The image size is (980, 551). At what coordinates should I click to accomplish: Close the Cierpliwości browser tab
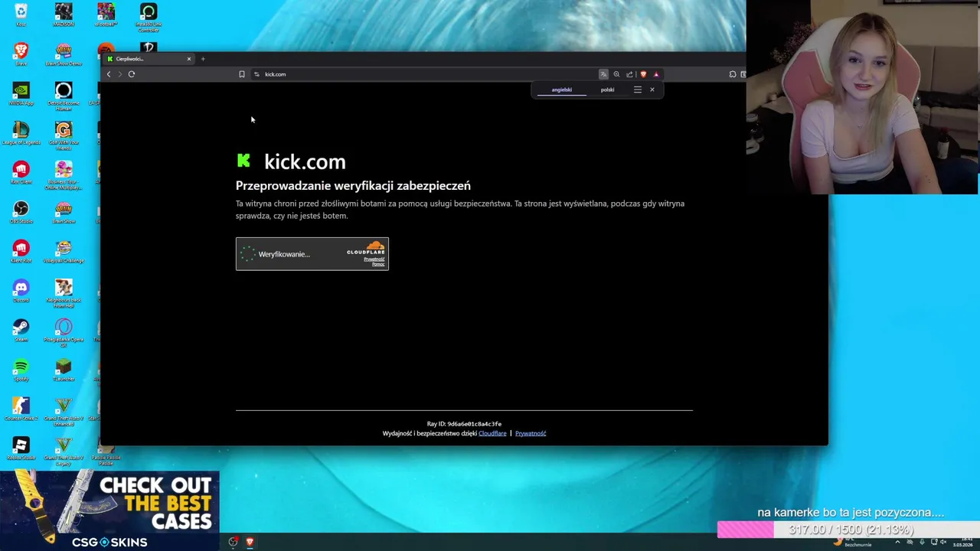188,59
